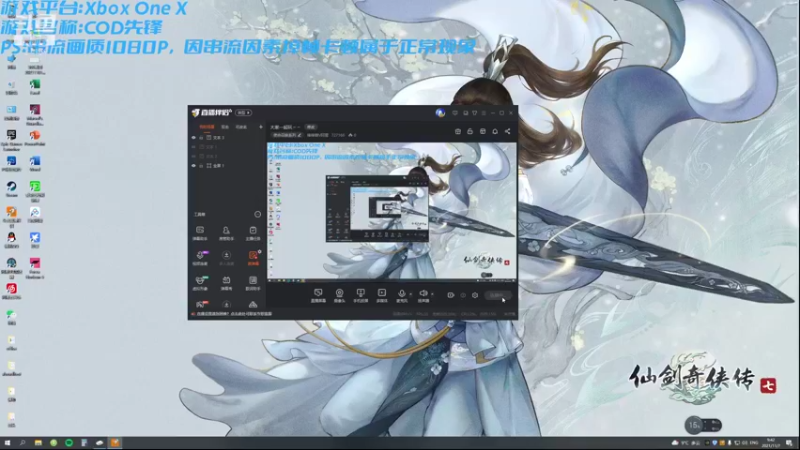Open notifications via the bell icon
The width and height of the screenshot is (800, 450).
tap(495, 132)
